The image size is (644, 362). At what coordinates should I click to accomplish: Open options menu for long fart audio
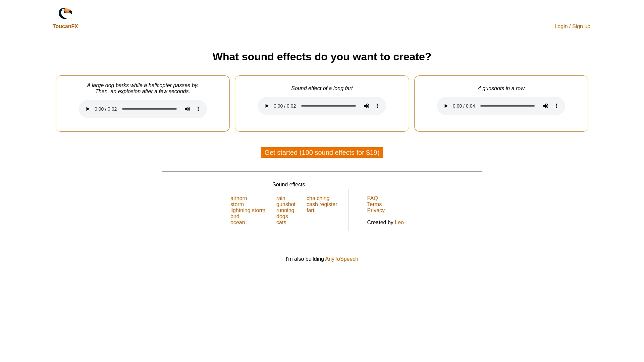[378, 106]
